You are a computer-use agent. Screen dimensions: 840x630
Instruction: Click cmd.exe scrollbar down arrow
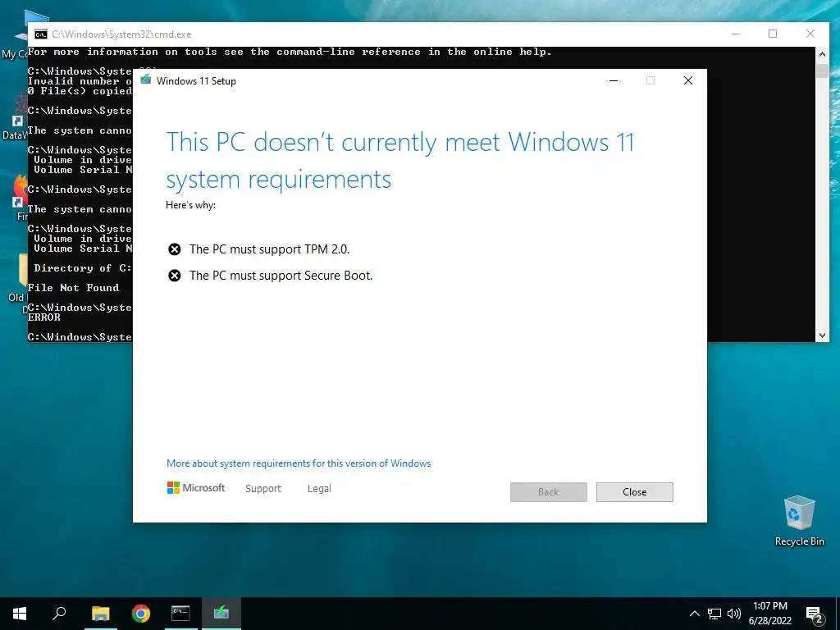point(822,336)
